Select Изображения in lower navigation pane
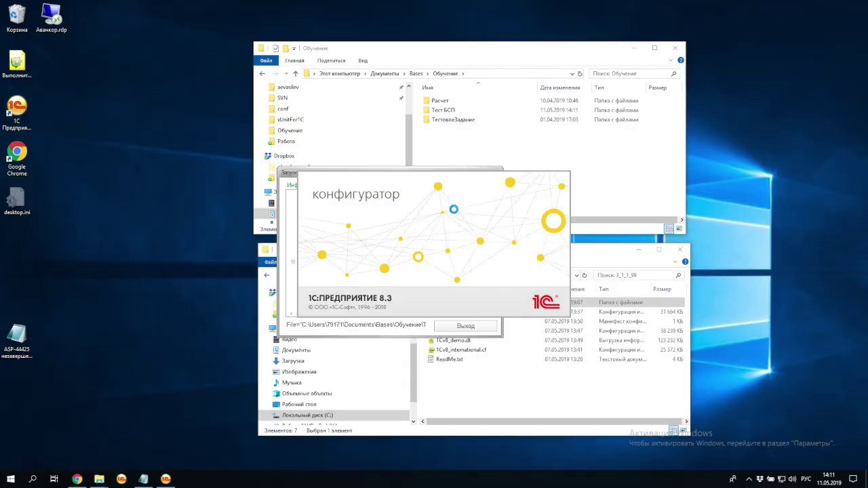 (x=299, y=371)
